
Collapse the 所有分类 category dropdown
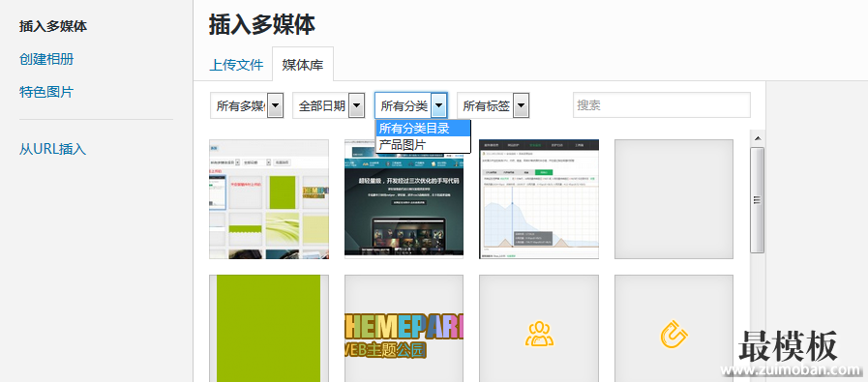click(x=410, y=105)
